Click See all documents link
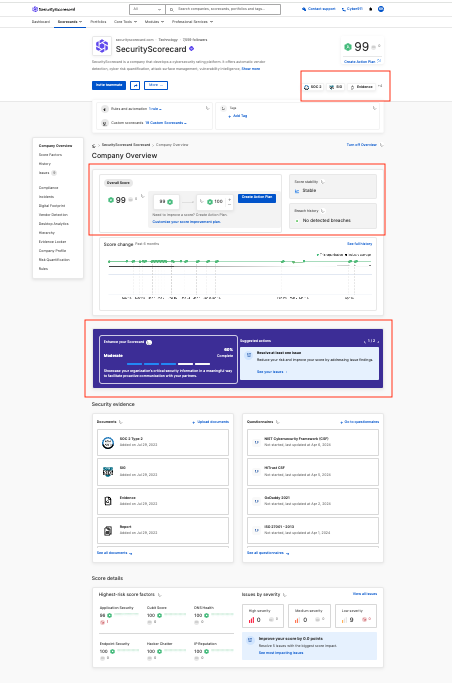Screen dimensions: 452x683 114,553
